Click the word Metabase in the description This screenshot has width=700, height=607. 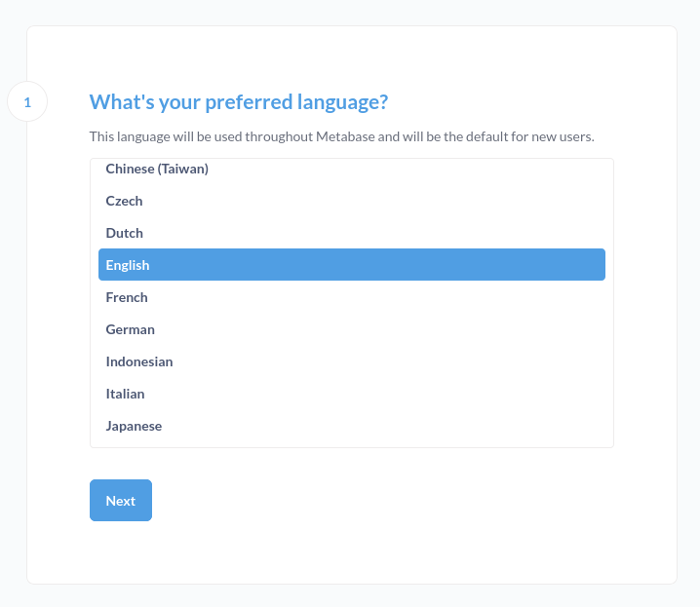(345, 136)
